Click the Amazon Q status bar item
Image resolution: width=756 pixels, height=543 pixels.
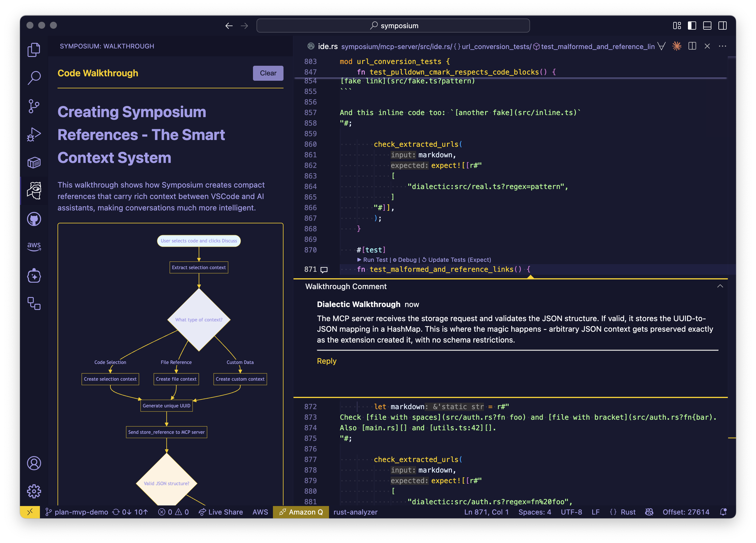[301, 512]
